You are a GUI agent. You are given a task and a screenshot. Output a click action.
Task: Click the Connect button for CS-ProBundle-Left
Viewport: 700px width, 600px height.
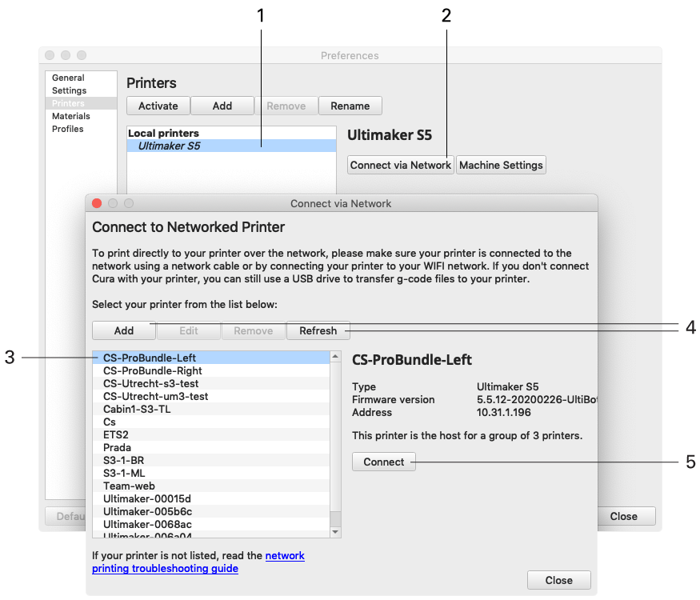tap(384, 462)
